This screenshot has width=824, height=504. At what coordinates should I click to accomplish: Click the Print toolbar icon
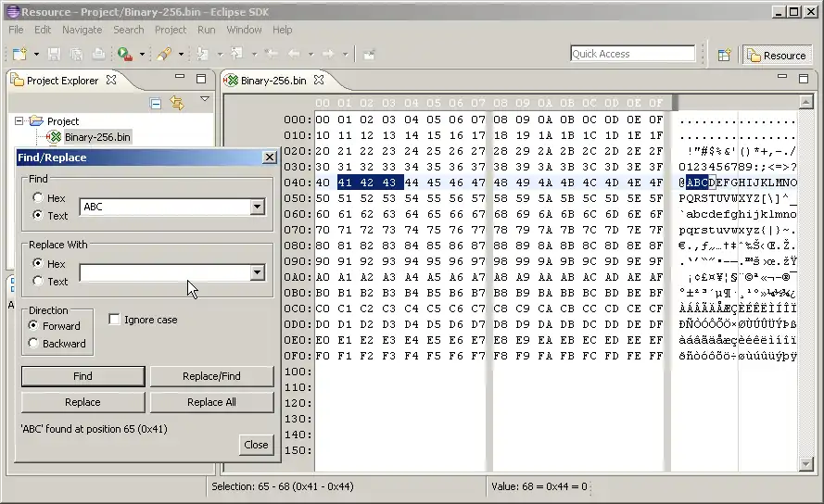click(x=98, y=54)
